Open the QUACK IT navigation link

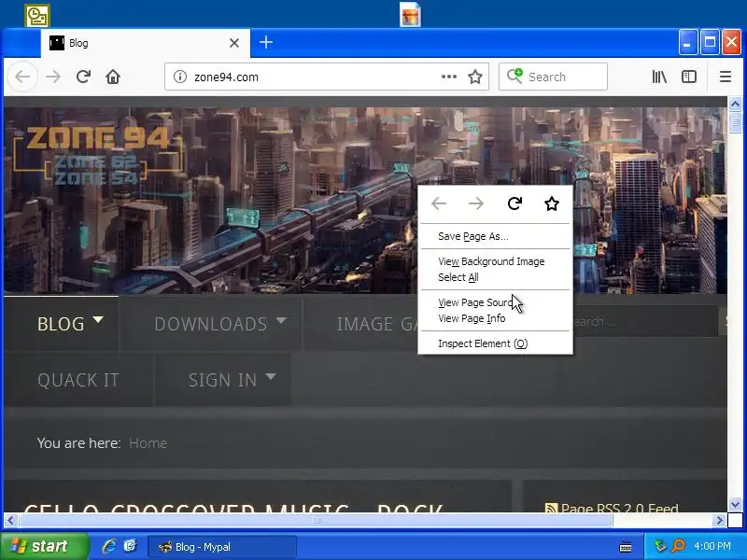(x=78, y=380)
